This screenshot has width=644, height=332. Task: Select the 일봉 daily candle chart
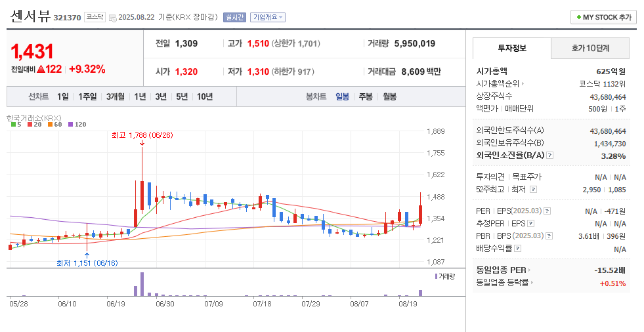343,97
